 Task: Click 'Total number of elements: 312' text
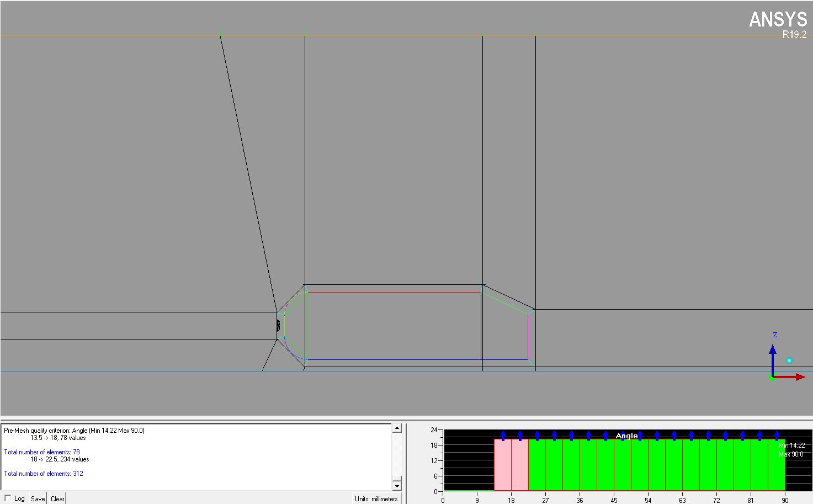pyautogui.click(x=44, y=474)
